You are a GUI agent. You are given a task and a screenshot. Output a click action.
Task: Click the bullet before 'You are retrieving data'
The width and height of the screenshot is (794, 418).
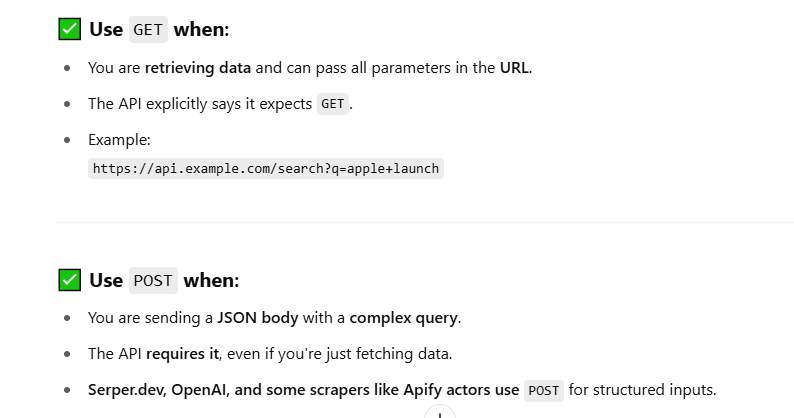67,69
